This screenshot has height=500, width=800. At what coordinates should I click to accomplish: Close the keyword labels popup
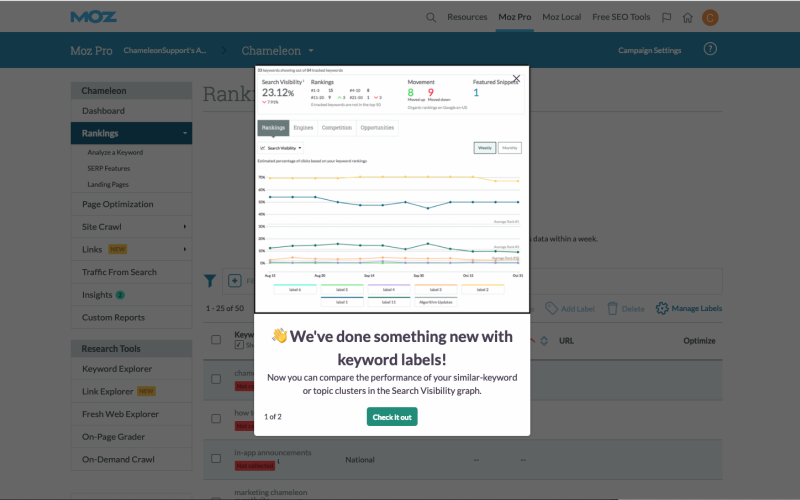[x=516, y=79]
